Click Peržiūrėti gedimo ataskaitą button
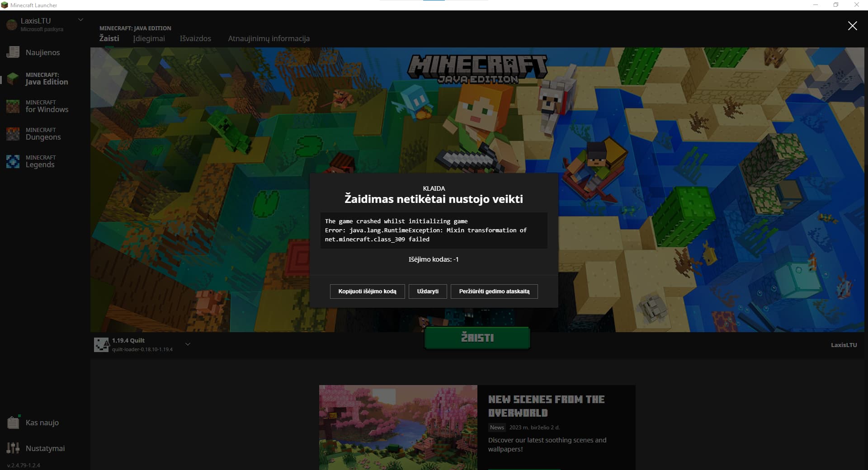 tap(494, 291)
